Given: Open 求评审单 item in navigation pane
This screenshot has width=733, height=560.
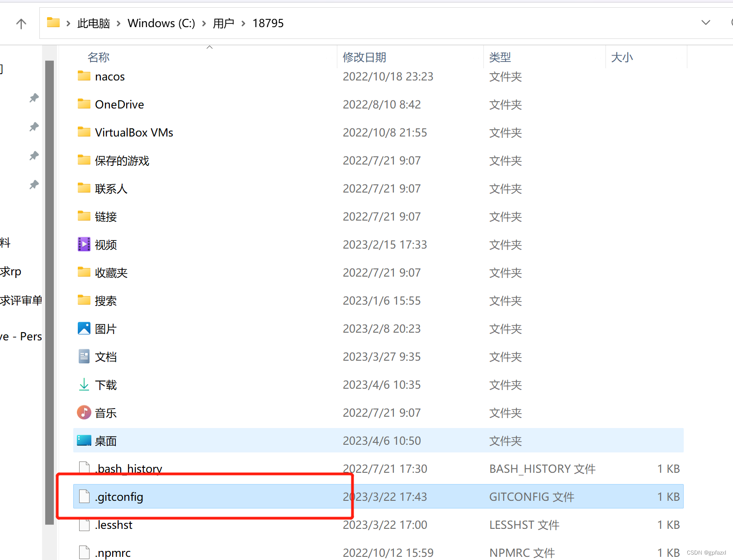Looking at the screenshot, I should 21,300.
